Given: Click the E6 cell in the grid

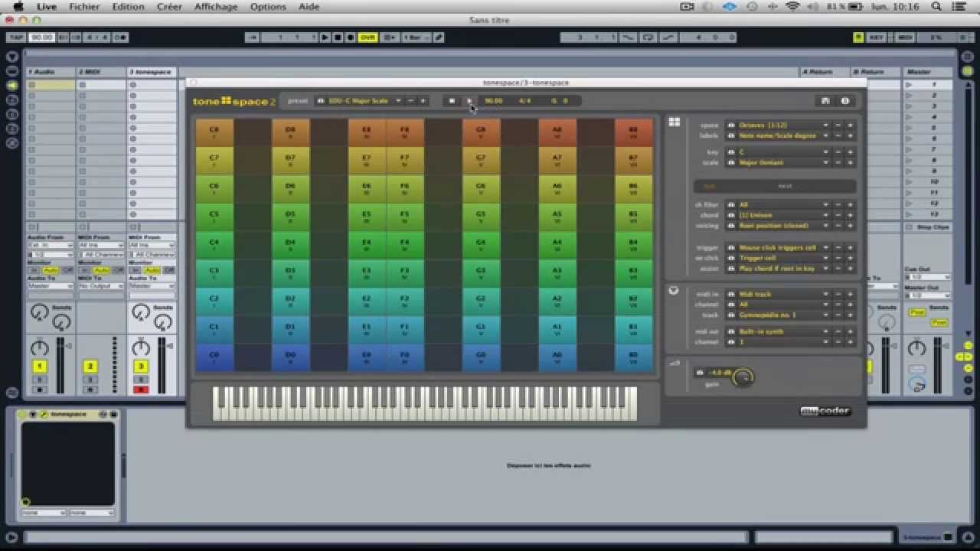Looking at the screenshot, I should pos(367,188).
